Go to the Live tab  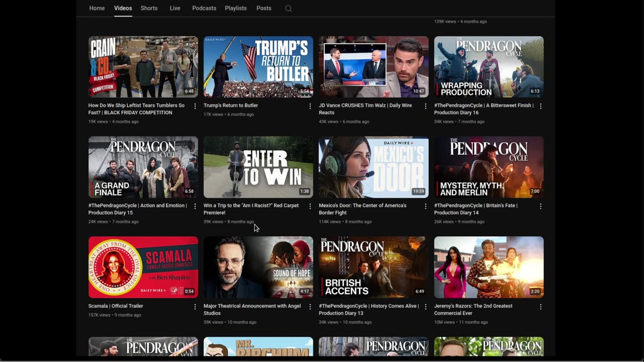(x=175, y=8)
